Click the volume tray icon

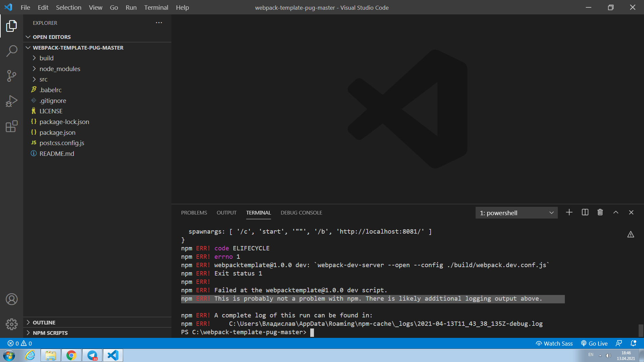608,356
